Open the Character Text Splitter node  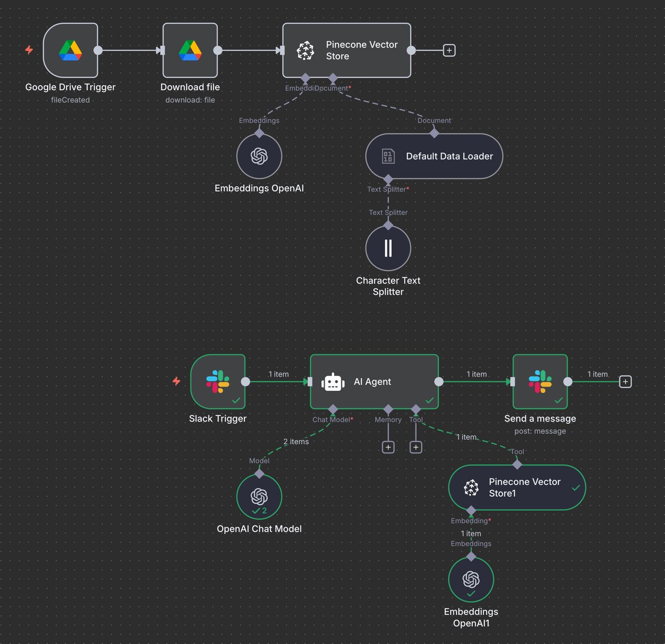[x=388, y=248]
